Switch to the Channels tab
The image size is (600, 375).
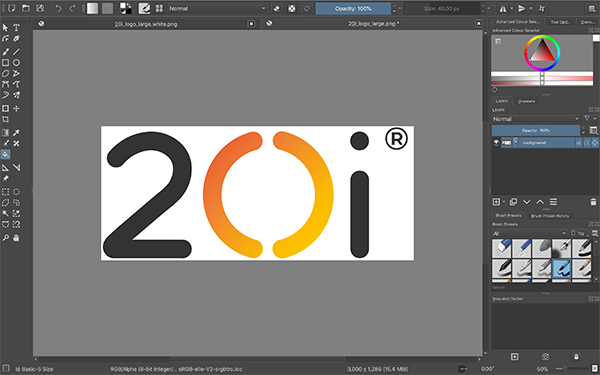526,101
